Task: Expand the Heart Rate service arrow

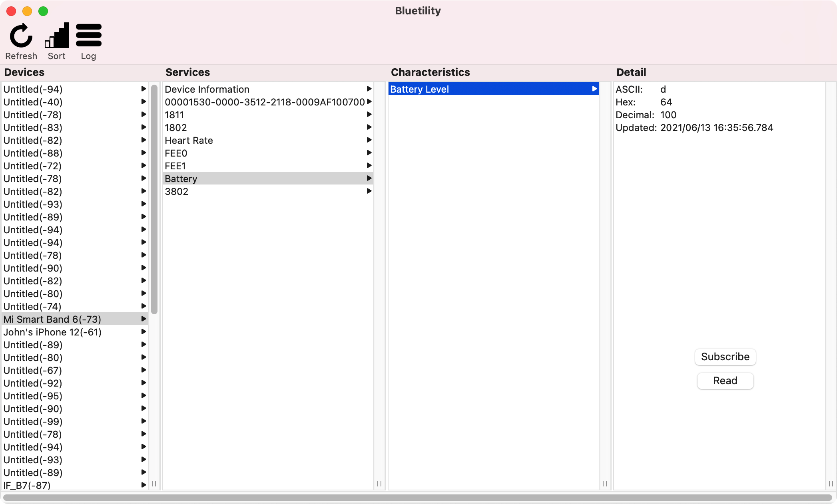Action: (369, 140)
